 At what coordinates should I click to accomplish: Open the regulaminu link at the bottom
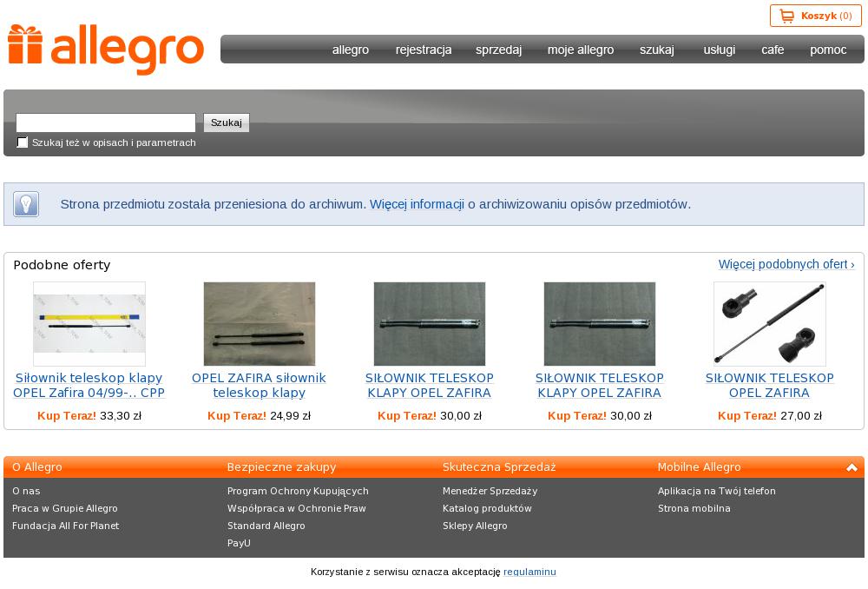529,572
